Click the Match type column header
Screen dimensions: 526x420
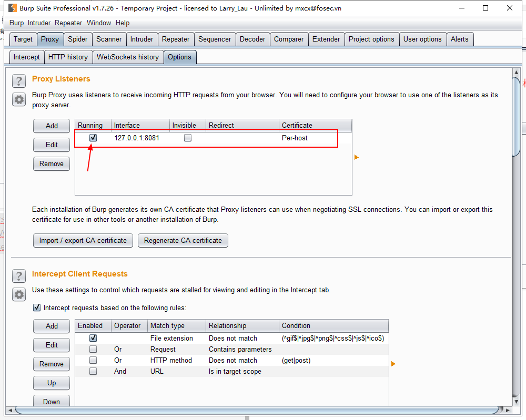click(x=177, y=325)
